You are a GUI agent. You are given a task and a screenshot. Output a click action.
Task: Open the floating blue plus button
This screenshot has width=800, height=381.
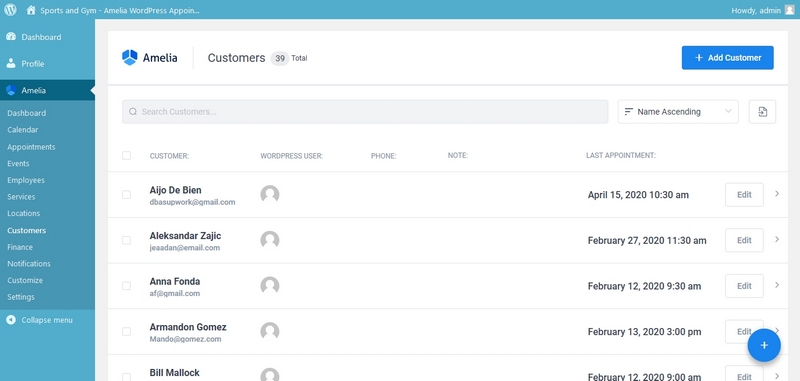764,345
